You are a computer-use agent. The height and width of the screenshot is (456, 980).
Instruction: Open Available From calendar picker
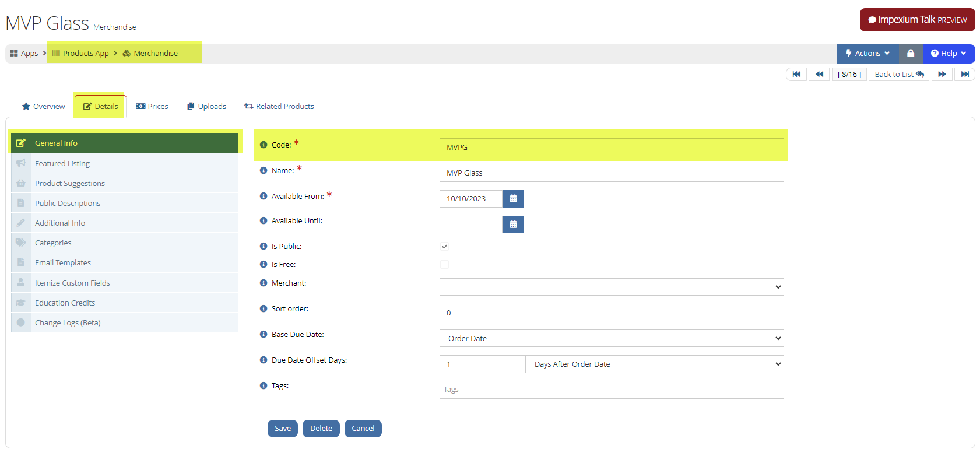pos(513,199)
